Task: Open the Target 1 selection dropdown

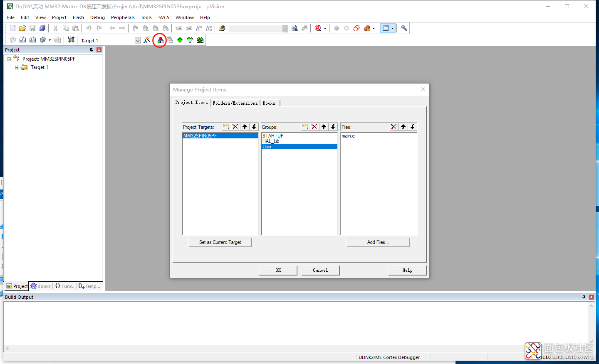Action: pos(138,40)
